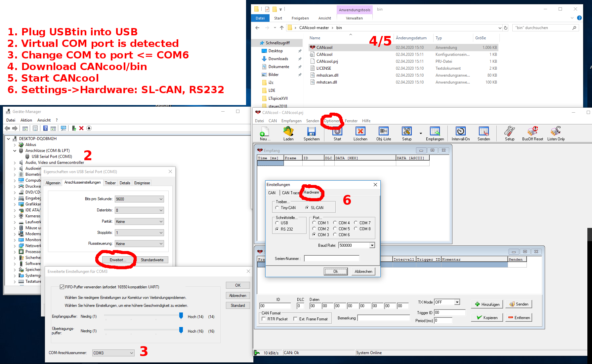Open the TX Mode dropdown
The width and height of the screenshot is (592, 364).
coord(457,302)
